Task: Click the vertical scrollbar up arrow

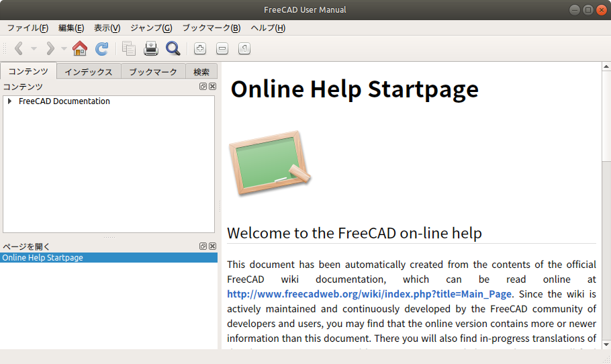Action: pos(606,66)
